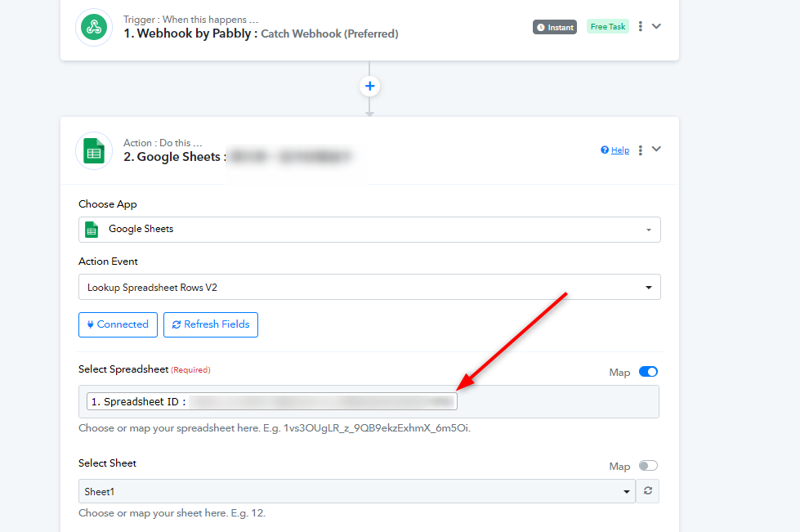
Task: Click the Spreadsheet ID mapped field
Action: coord(272,401)
